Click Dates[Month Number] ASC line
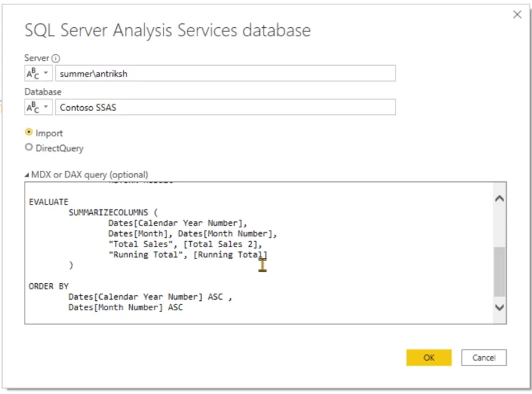This screenshot has width=532, height=394. coord(126,307)
